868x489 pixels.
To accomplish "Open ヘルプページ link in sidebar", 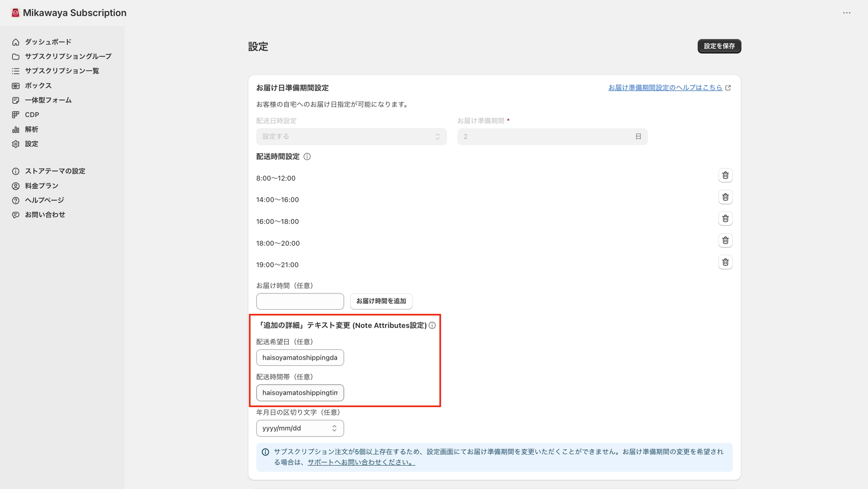I will pos(45,200).
